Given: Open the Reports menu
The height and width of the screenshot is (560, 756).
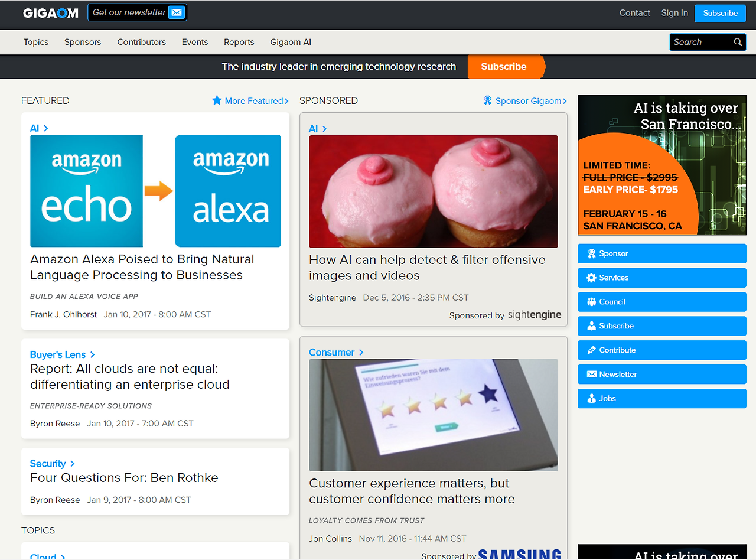Looking at the screenshot, I should coord(239,42).
